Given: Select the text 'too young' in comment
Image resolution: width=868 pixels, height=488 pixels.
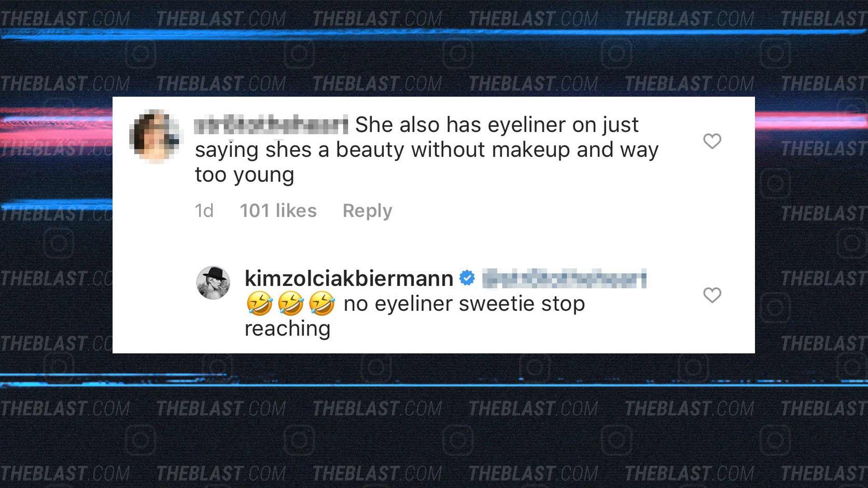Looking at the screenshot, I should pos(245,175).
